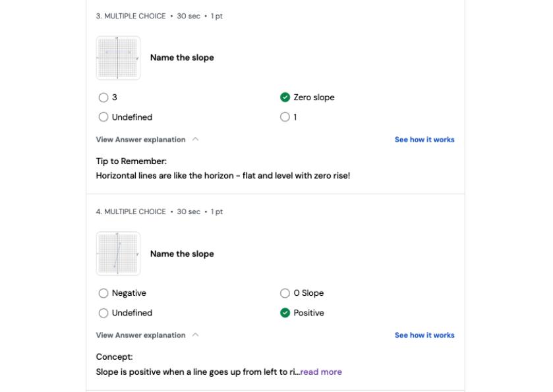Viewport: 553px width, 392px height.
Task: Select the "3" radio option in question 3
Action: pos(103,98)
